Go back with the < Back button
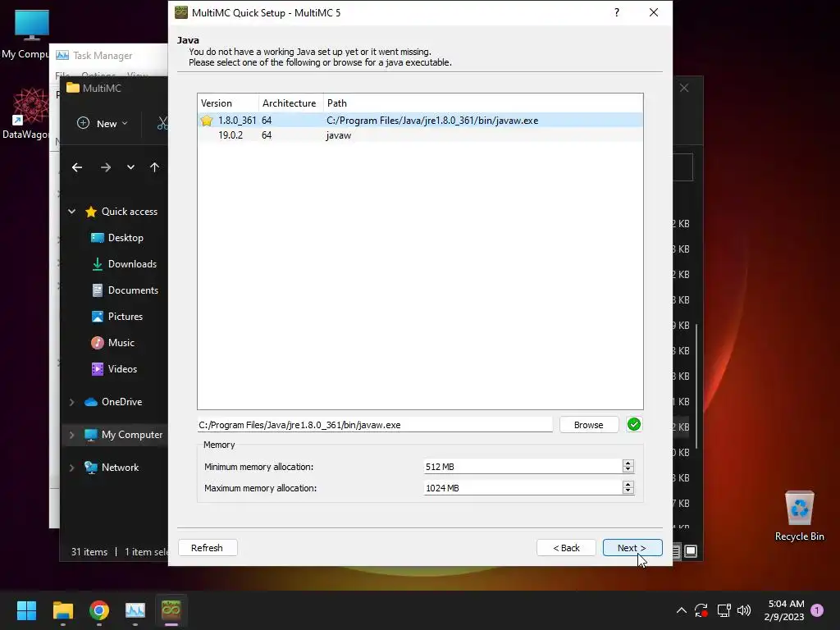The width and height of the screenshot is (840, 630). [x=566, y=547]
